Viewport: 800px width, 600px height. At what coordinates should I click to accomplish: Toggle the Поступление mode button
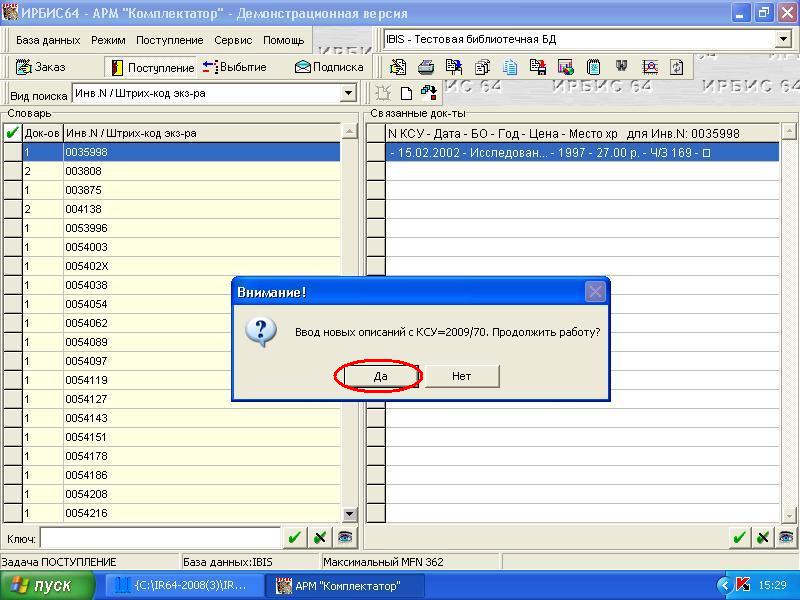pos(151,67)
